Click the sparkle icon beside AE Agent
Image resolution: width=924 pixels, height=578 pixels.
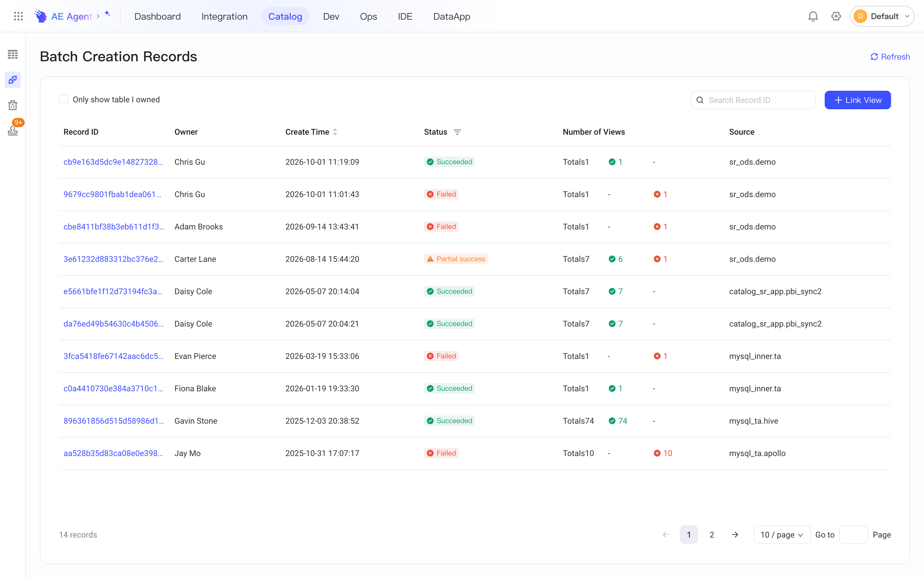[x=108, y=14]
